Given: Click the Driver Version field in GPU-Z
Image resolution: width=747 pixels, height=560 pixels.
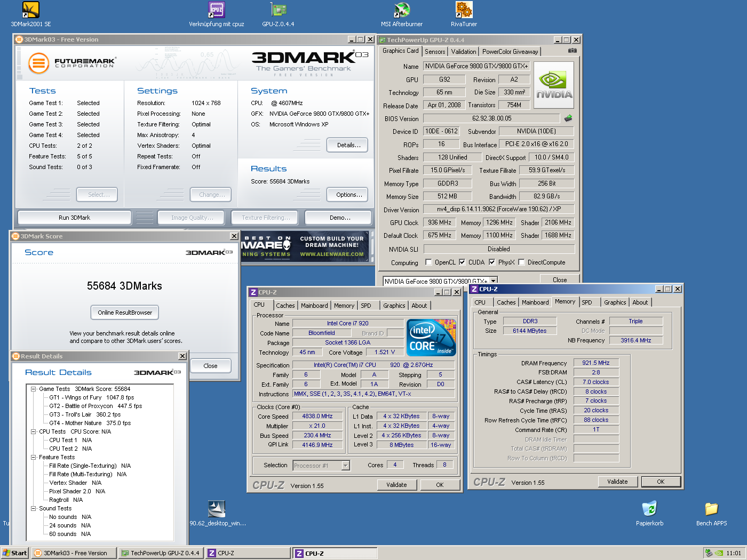Looking at the screenshot, I should point(499,209).
